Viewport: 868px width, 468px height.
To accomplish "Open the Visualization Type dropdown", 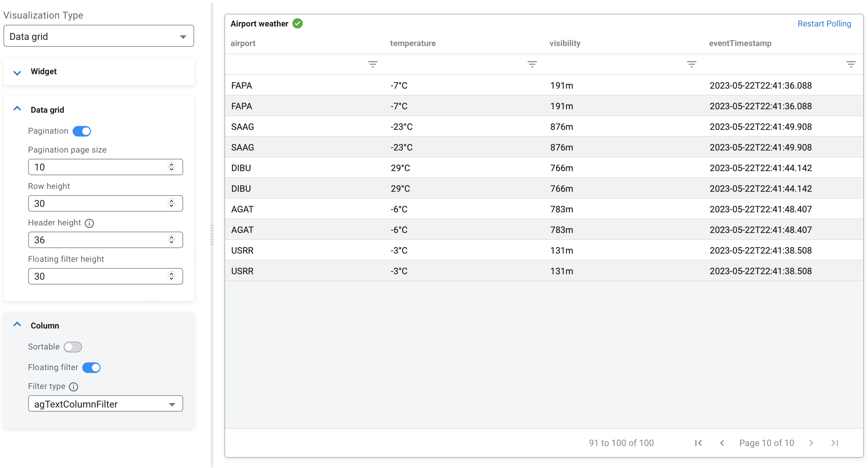I will 99,36.
